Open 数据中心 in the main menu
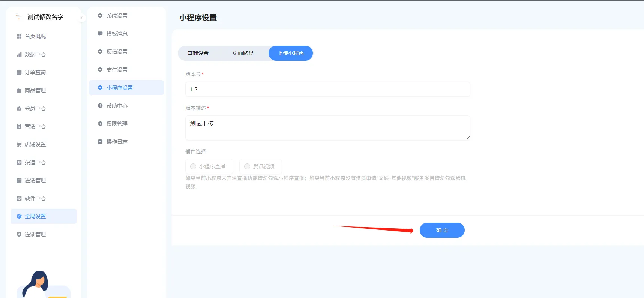 (44, 54)
